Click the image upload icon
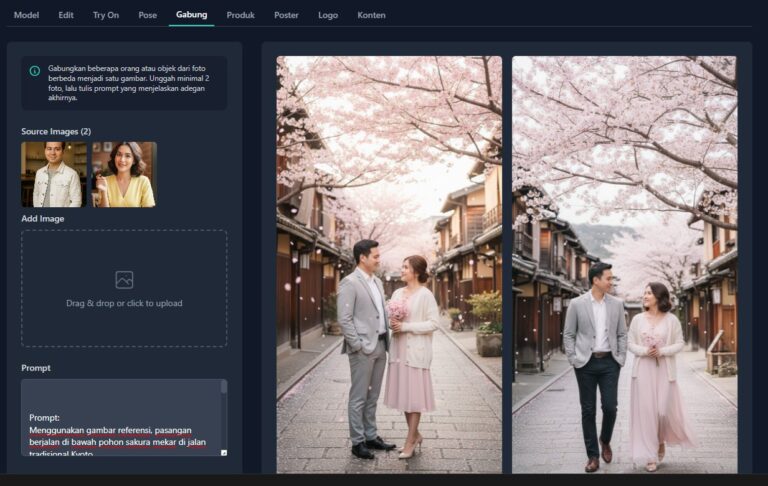This screenshot has height=486, width=768. (124, 280)
